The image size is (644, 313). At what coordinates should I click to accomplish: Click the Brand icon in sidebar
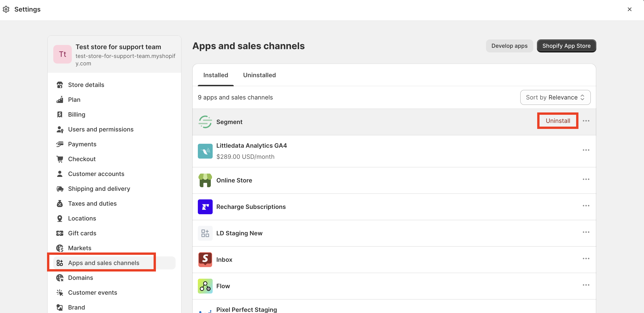pos(60,307)
